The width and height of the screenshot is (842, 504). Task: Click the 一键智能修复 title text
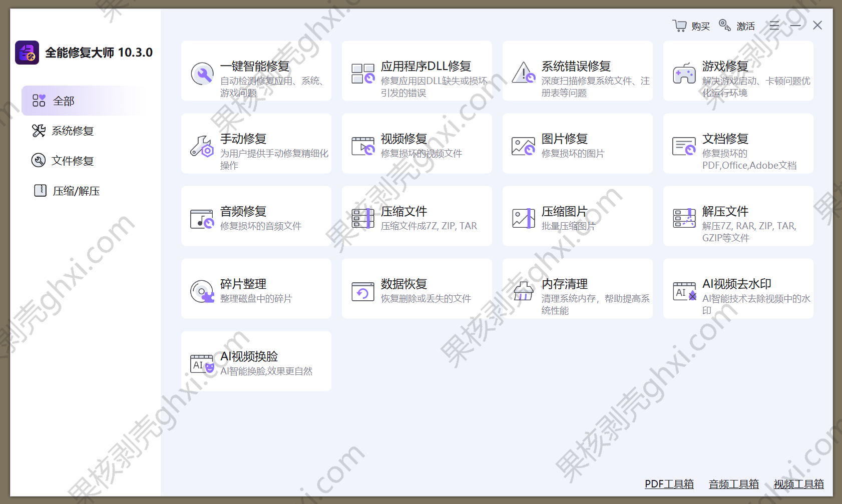[x=255, y=66]
